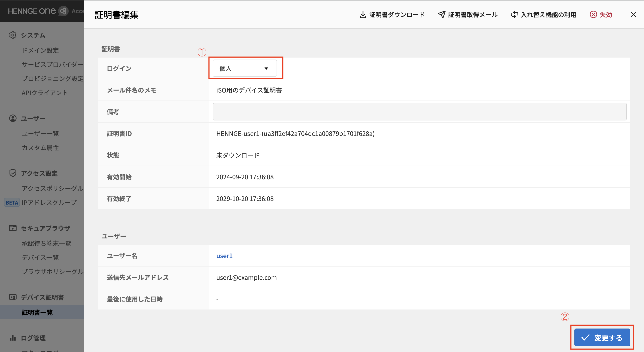Click the red 失効 revoke icon
The image size is (644, 352).
click(593, 14)
